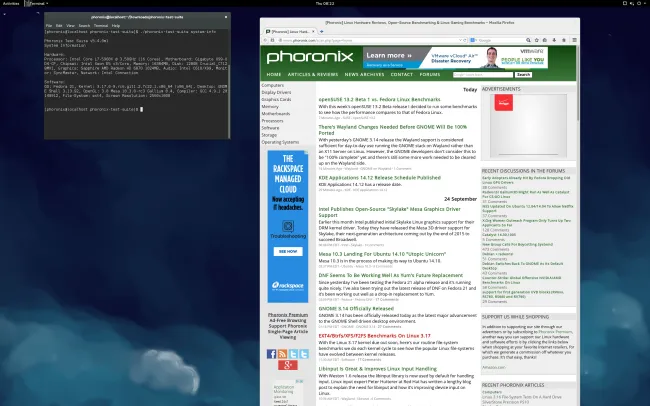Focus the Firefox URL address bar
This screenshot has height=406, width=650.
(x=367, y=40)
